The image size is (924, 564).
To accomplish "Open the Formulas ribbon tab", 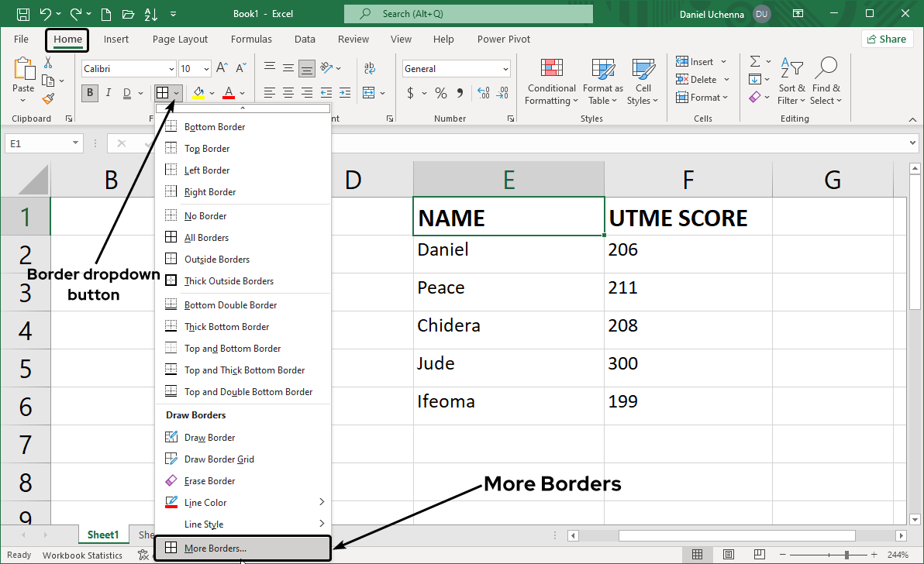I will click(251, 40).
